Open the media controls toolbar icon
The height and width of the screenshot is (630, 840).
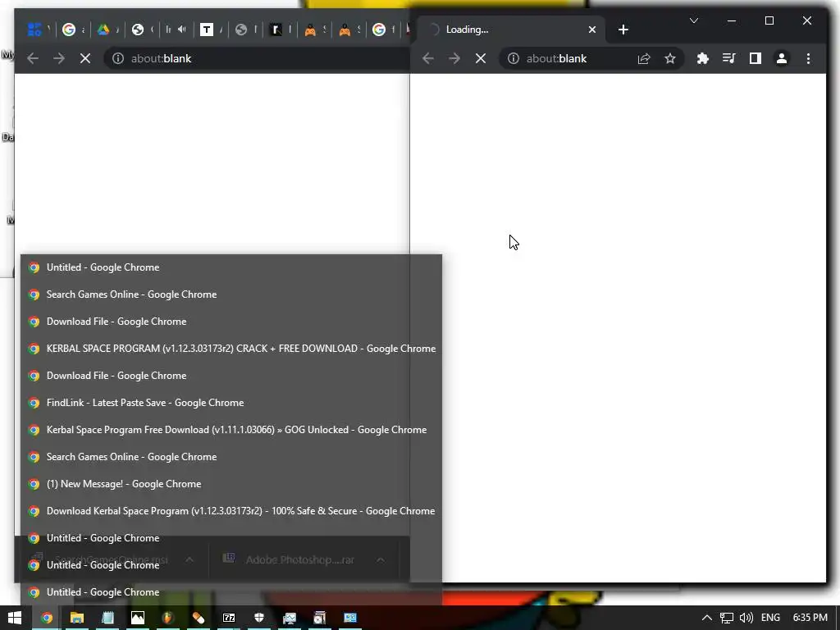pos(729,58)
